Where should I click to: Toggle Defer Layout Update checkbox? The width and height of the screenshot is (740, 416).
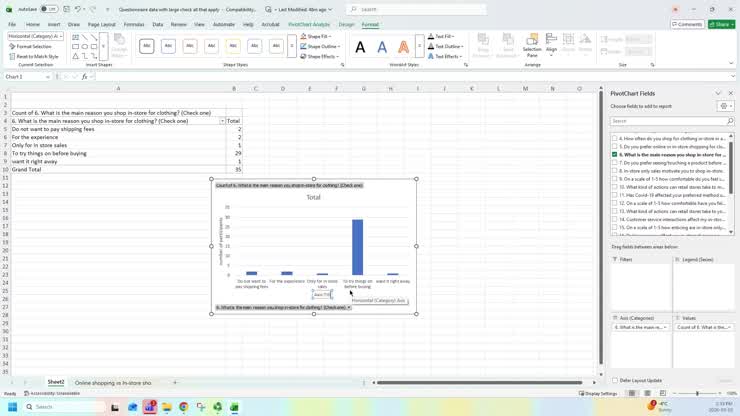614,380
